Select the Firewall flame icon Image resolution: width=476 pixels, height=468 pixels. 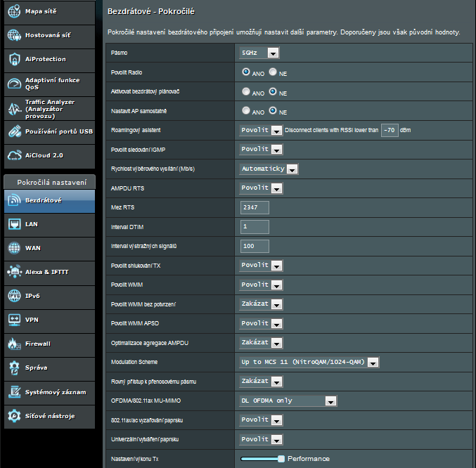pos(14,344)
